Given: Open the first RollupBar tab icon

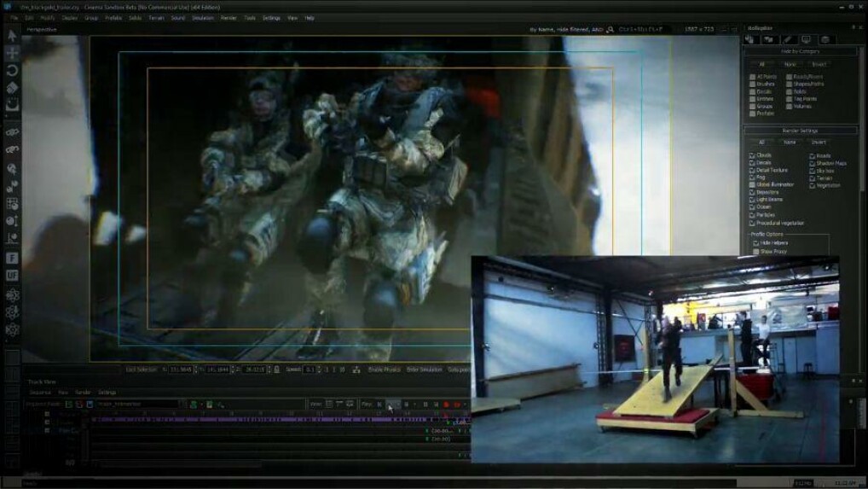Looking at the screenshot, I should pyautogui.click(x=750, y=39).
